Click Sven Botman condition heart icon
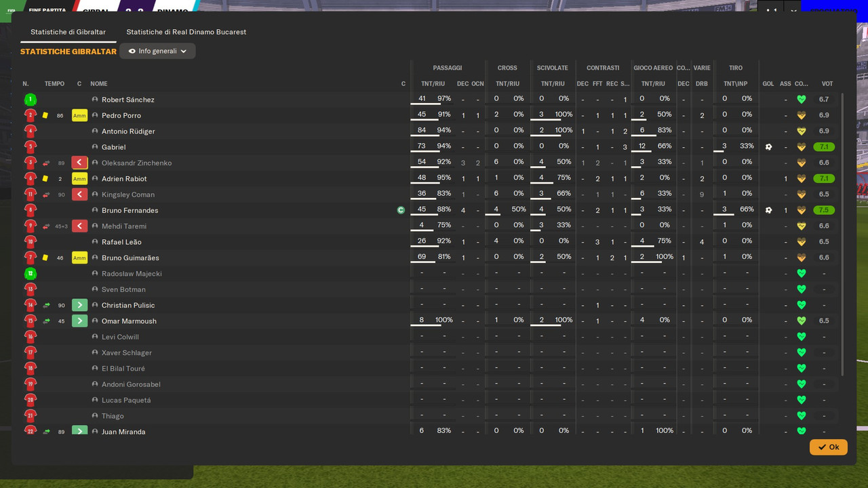868x488 pixels. click(802, 289)
